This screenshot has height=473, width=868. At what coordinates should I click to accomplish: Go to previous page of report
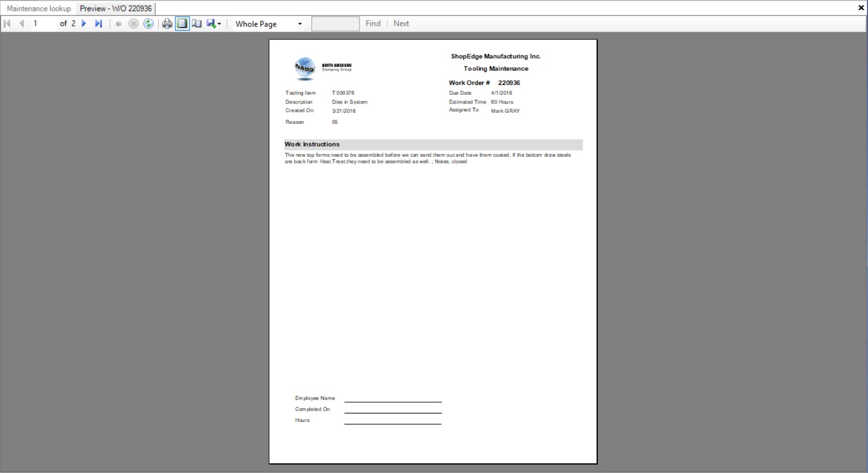coord(22,23)
